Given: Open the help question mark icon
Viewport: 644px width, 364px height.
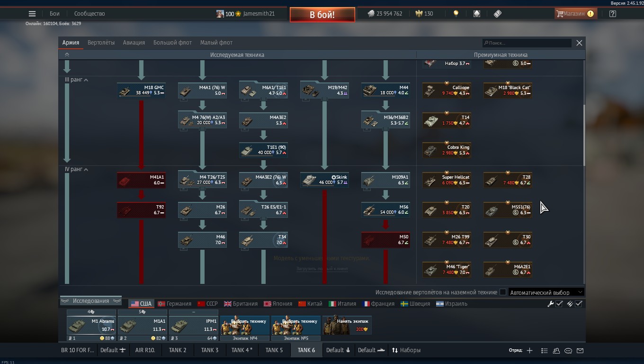Looking at the screenshot, I should [613, 14].
